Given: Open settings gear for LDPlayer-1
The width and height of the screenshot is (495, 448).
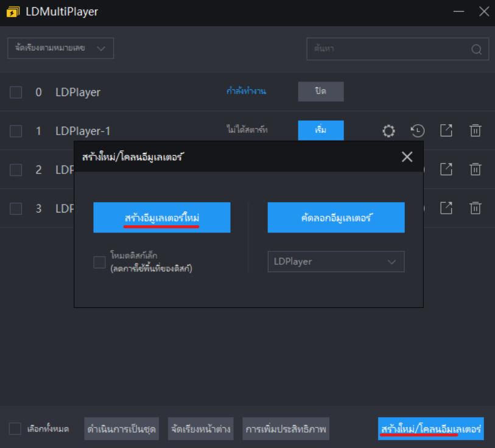Looking at the screenshot, I should click(x=388, y=131).
